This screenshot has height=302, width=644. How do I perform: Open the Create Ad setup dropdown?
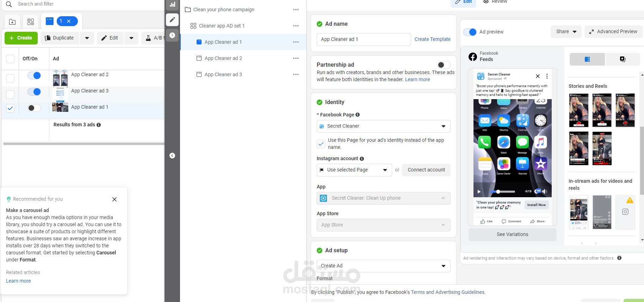pos(383,266)
